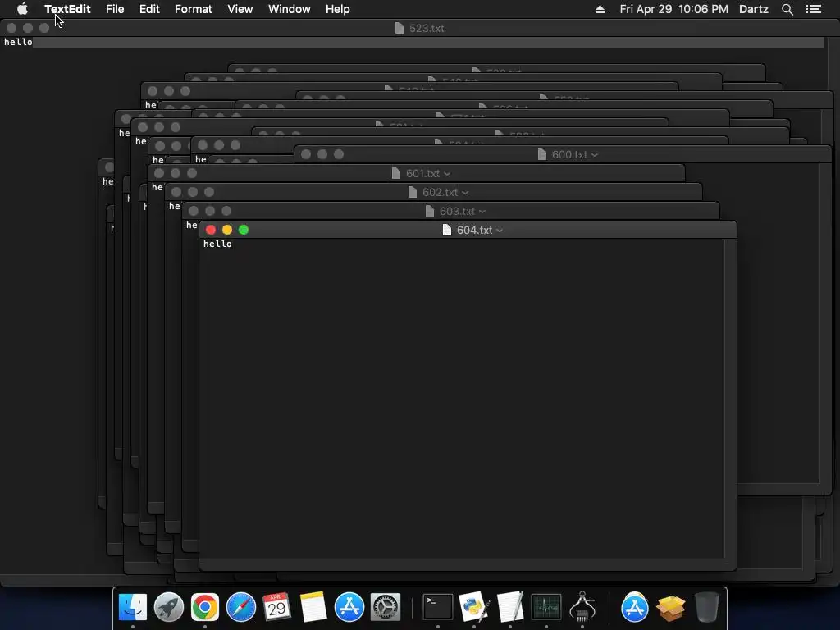
Task: Close the 604.txt window with red button
Action: [211, 230]
